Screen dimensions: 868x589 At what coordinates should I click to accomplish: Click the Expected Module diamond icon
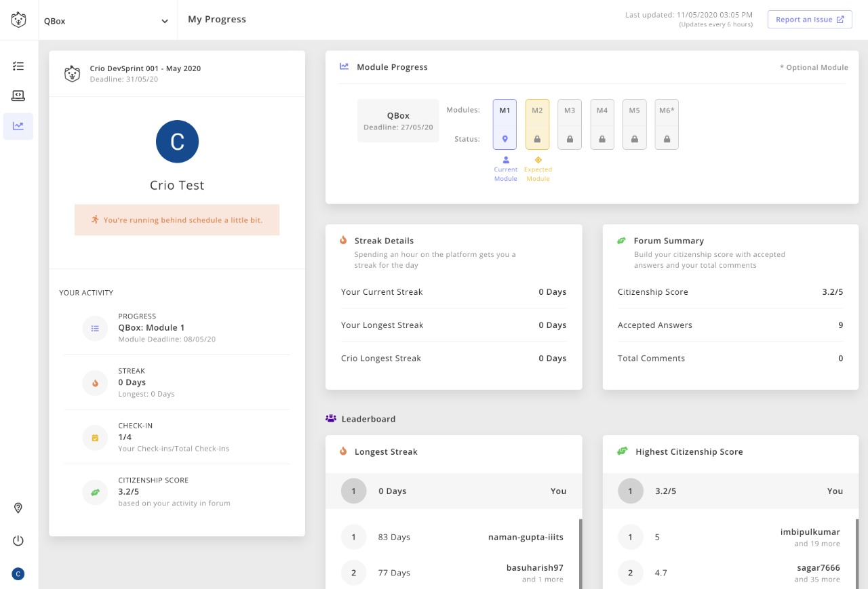pyautogui.click(x=538, y=160)
